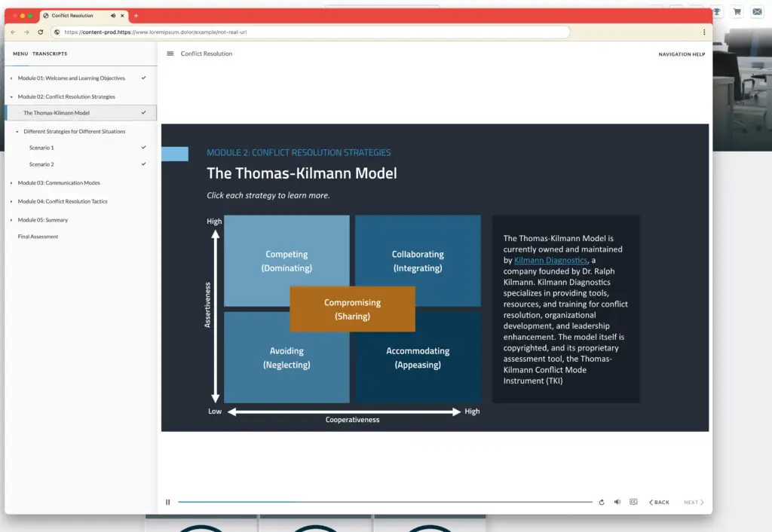Screen dimensions: 772x532
Task: Open the Kilmann Diagnostics link
Action: (x=550, y=260)
